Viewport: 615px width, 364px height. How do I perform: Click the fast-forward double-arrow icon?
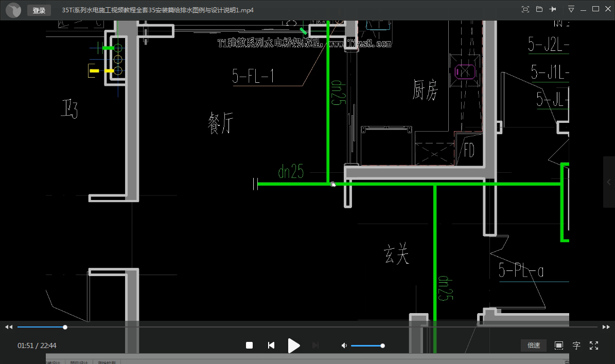[x=606, y=327]
